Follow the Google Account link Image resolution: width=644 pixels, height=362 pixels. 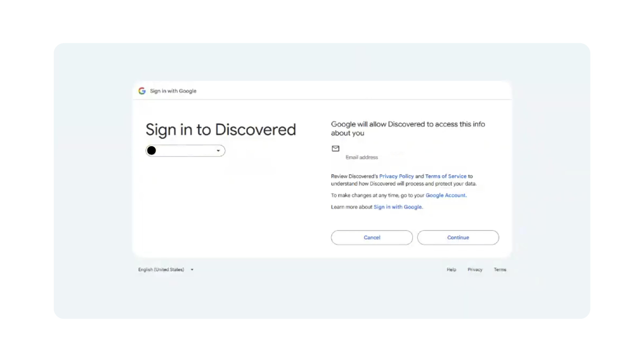(x=446, y=195)
